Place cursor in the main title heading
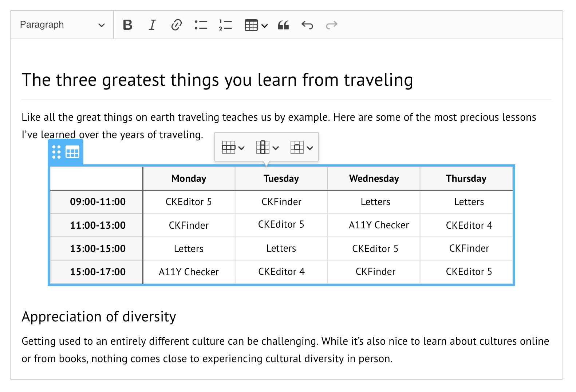Image resolution: width=576 pixels, height=392 pixels. click(217, 80)
